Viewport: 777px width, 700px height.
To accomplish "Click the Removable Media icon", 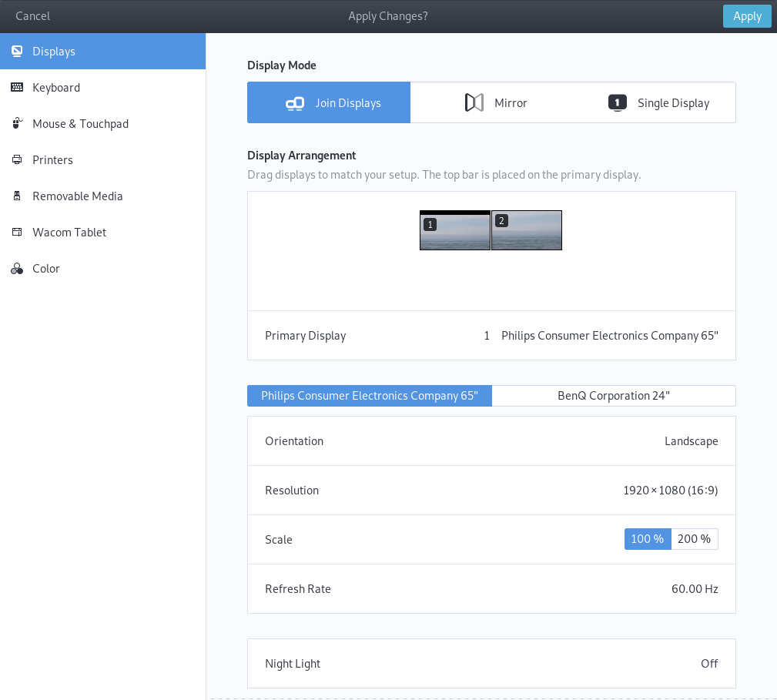I will click(x=16, y=196).
